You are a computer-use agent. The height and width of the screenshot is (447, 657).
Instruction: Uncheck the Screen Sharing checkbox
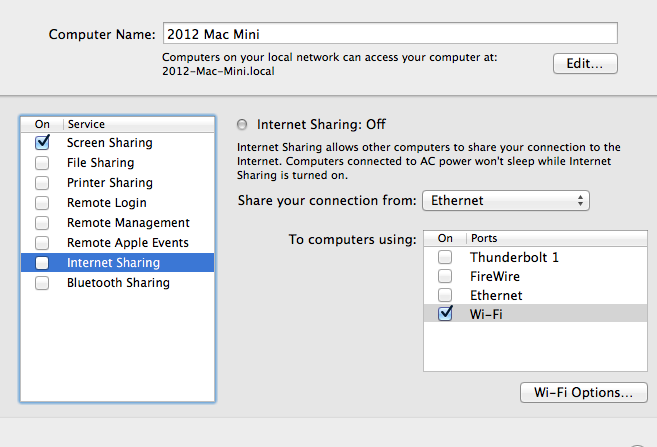[42, 143]
